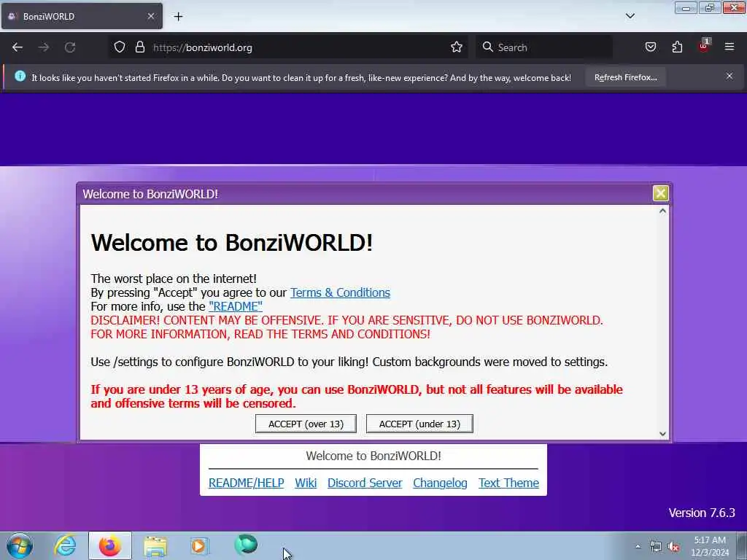
Task: View site security via the padlock icon
Action: [139, 47]
